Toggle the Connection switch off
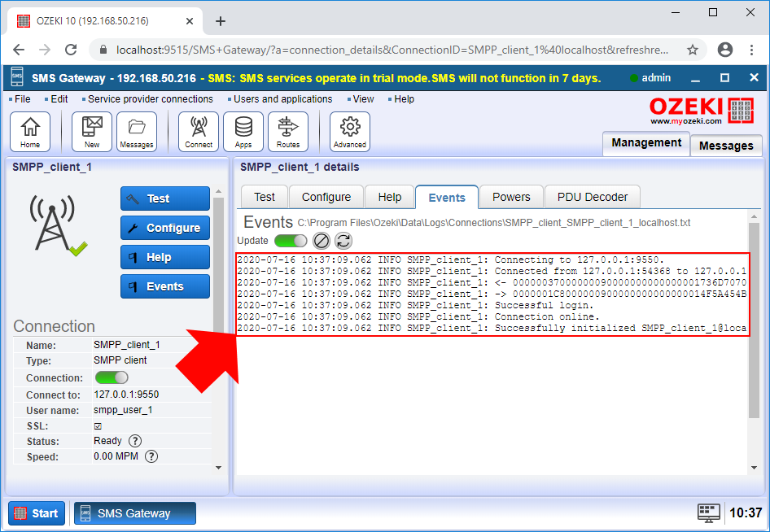The image size is (770, 532). click(x=112, y=377)
